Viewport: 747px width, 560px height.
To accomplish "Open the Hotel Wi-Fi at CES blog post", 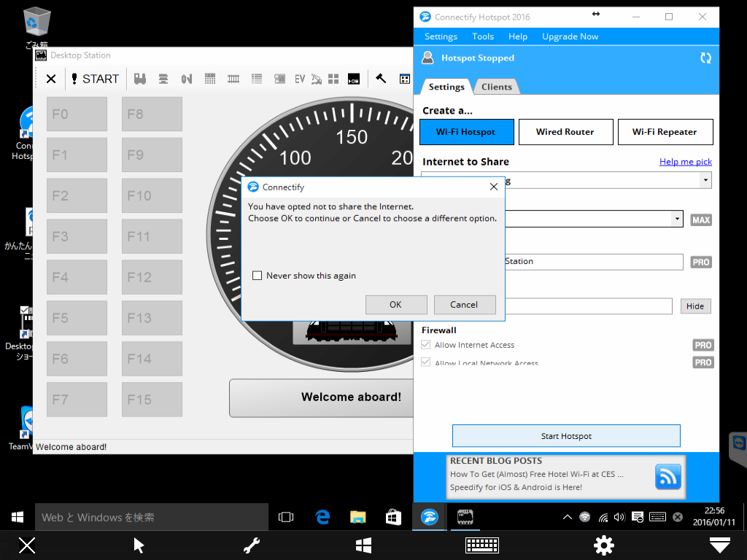I will coord(537,474).
